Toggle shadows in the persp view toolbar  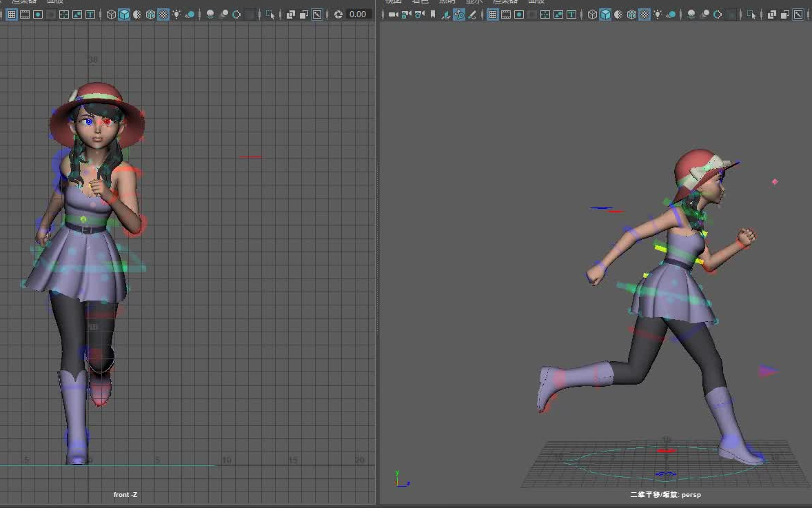pyautogui.click(x=671, y=14)
